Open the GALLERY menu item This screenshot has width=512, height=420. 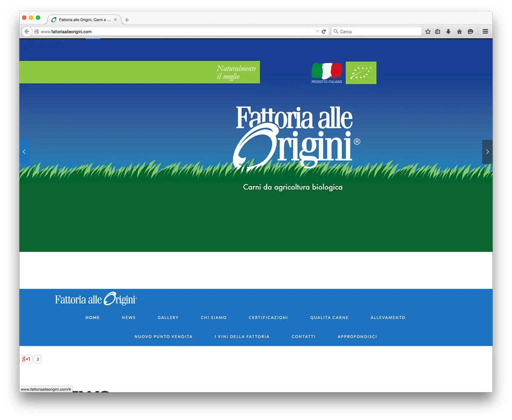(x=168, y=318)
